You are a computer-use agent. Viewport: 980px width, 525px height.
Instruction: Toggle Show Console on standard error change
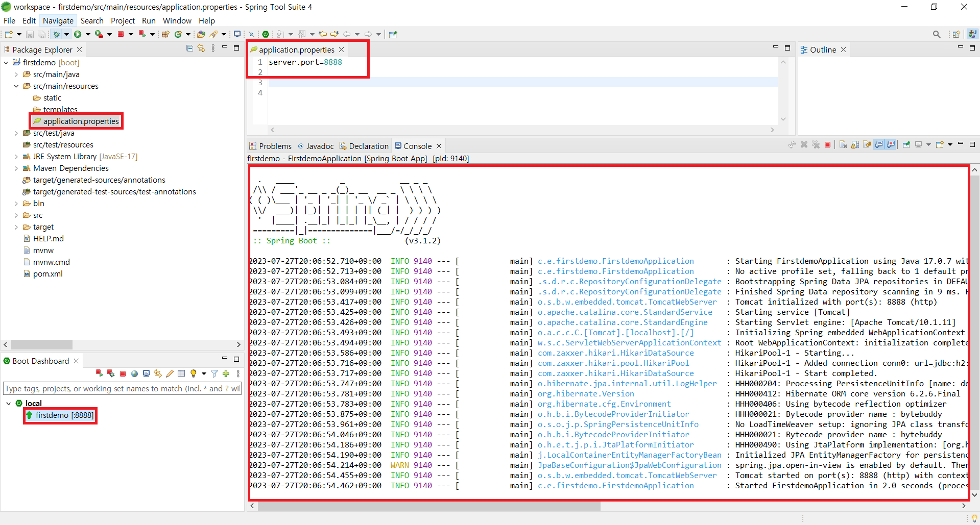tap(891, 144)
